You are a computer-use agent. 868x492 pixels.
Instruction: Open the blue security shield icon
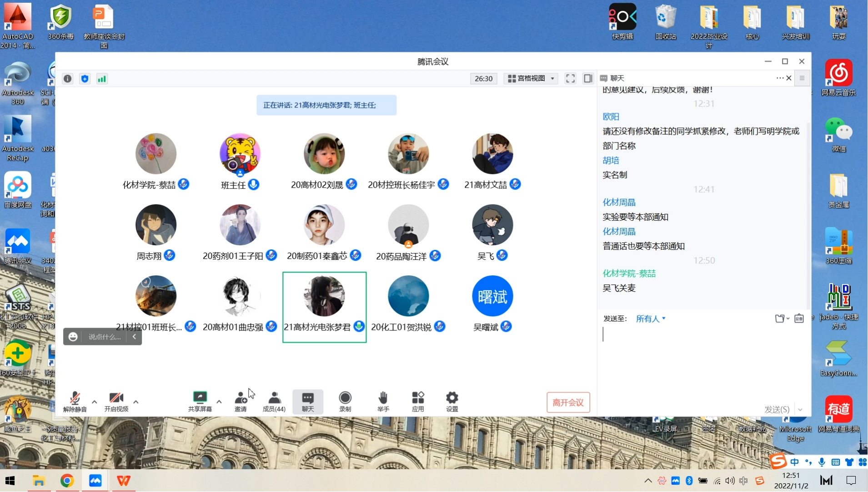85,79
